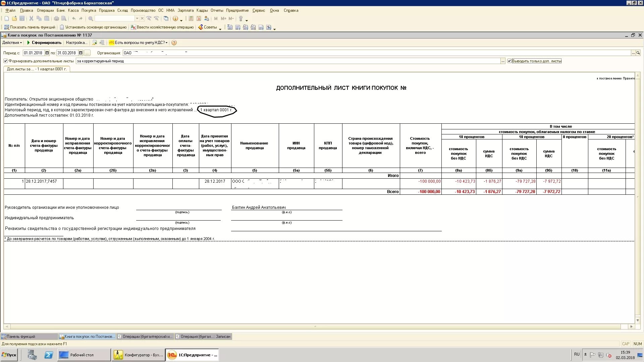Screen dimensions: 644x362
Task: Open the Отчеты menu
Action: pyautogui.click(x=217, y=10)
